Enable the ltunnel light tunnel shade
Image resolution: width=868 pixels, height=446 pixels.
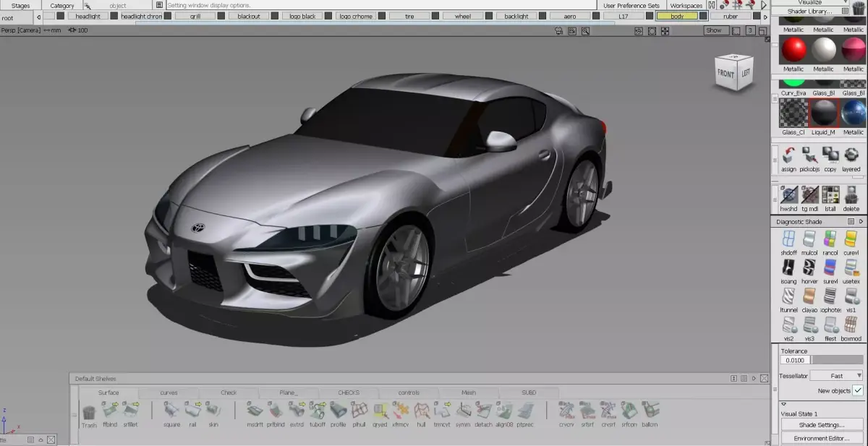point(788,299)
